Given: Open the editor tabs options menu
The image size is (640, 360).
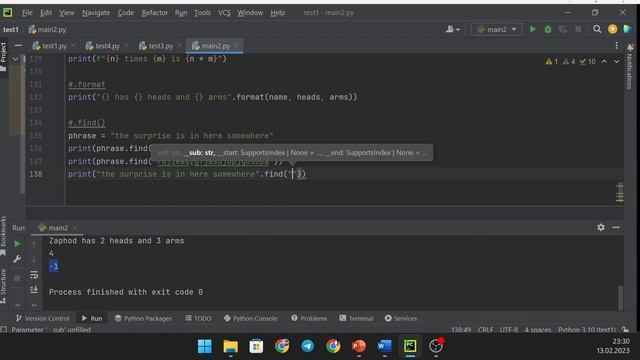Looking at the screenshot, I should (x=616, y=46).
